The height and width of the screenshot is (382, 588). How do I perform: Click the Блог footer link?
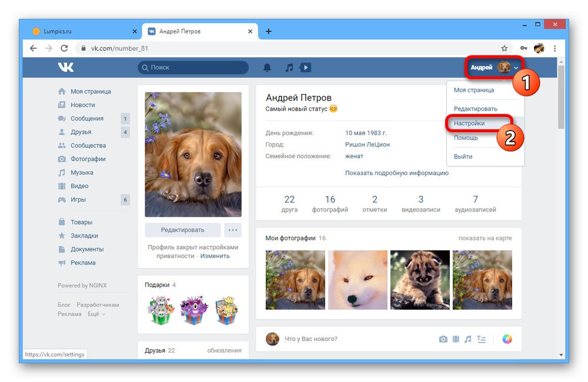point(64,305)
